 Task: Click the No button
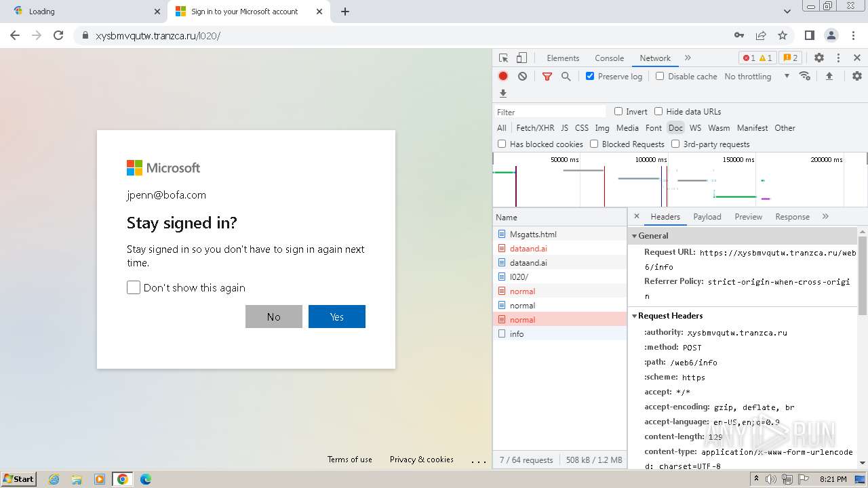pos(274,317)
